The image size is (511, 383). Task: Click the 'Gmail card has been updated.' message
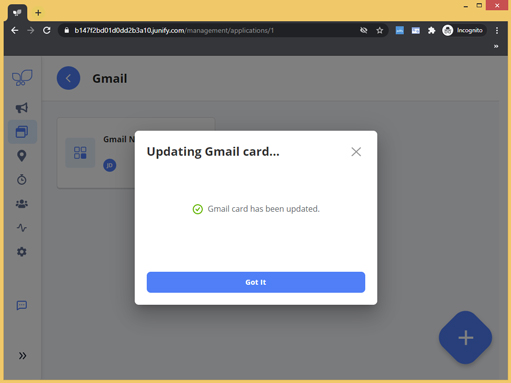tap(263, 209)
